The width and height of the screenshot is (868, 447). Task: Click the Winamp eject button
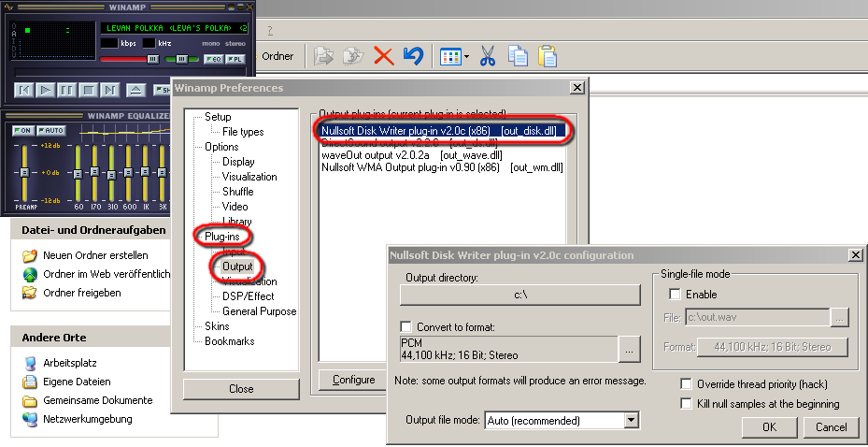(135, 90)
